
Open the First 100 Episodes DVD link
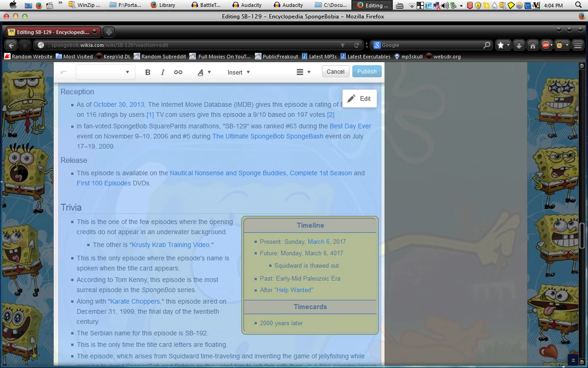pyautogui.click(x=103, y=183)
